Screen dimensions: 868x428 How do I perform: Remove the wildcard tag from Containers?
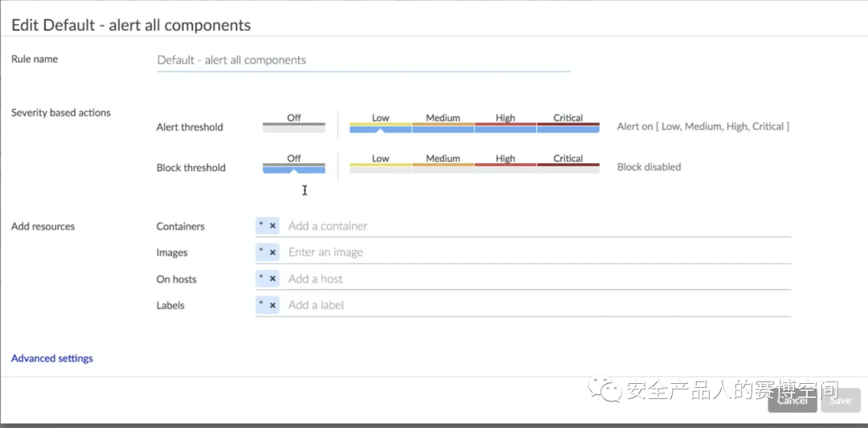pos(272,226)
